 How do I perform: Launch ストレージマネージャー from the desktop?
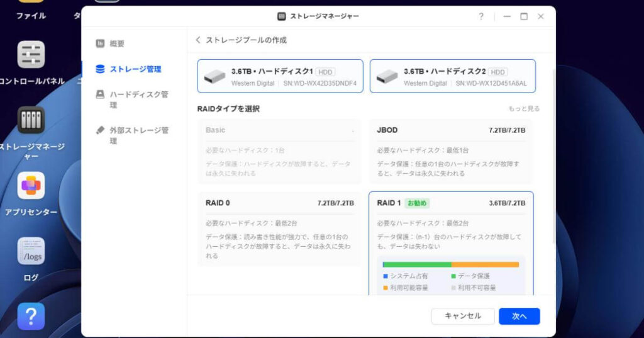[x=31, y=120]
